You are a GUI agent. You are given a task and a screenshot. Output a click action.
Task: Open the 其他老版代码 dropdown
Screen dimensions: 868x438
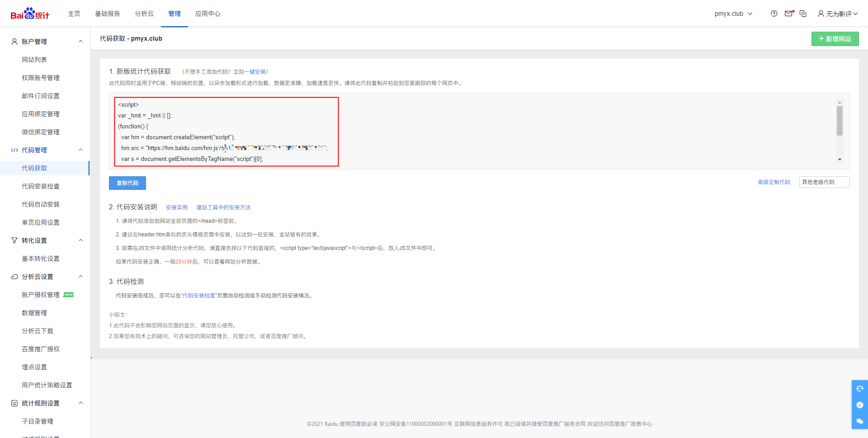pyautogui.click(x=824, y=182)
